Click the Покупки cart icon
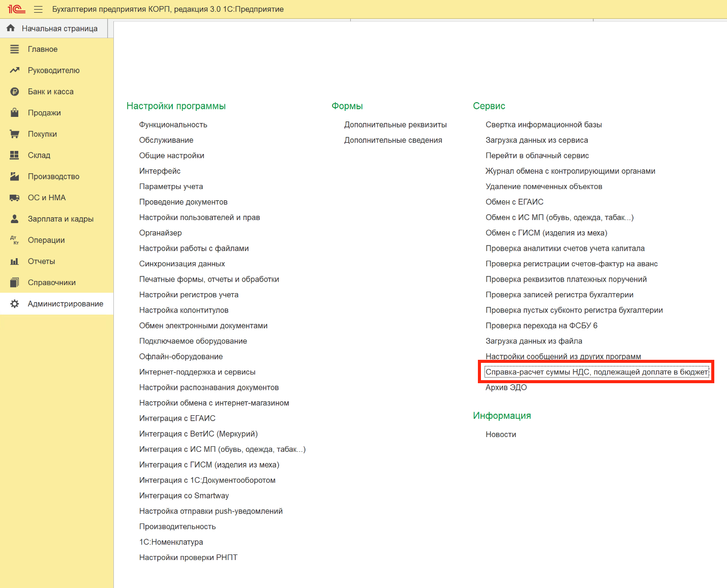 click(14, 134)
